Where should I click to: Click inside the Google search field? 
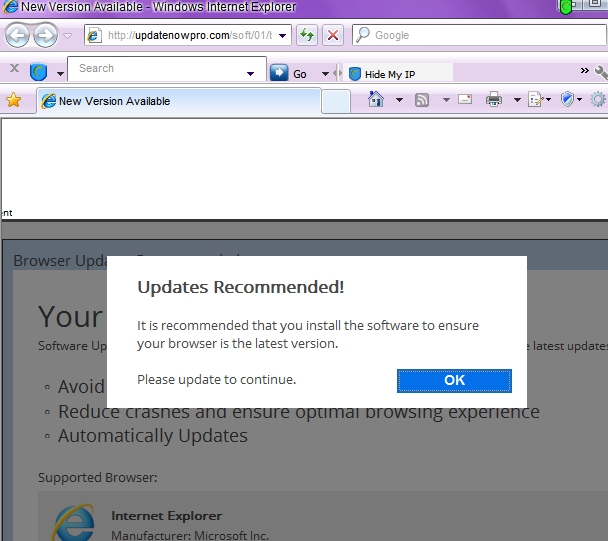coord(480,36)
